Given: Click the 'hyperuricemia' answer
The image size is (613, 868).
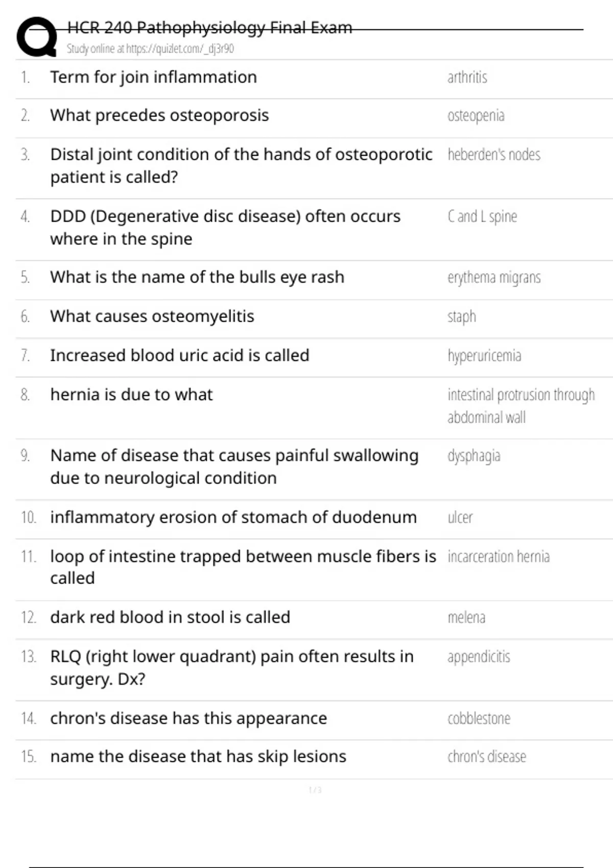Looking at the screenshot, I should click(484, 355).
